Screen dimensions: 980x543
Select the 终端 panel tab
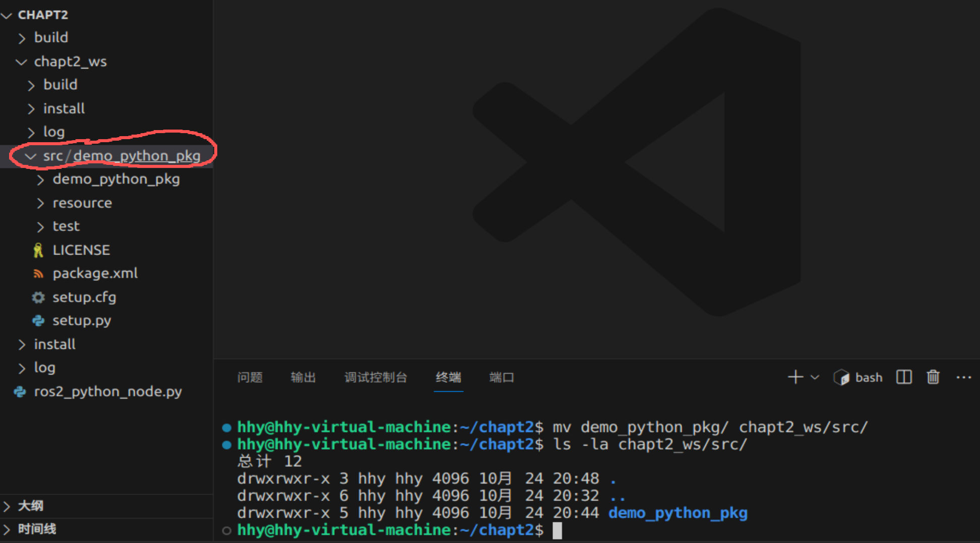[x=449, y=377]
